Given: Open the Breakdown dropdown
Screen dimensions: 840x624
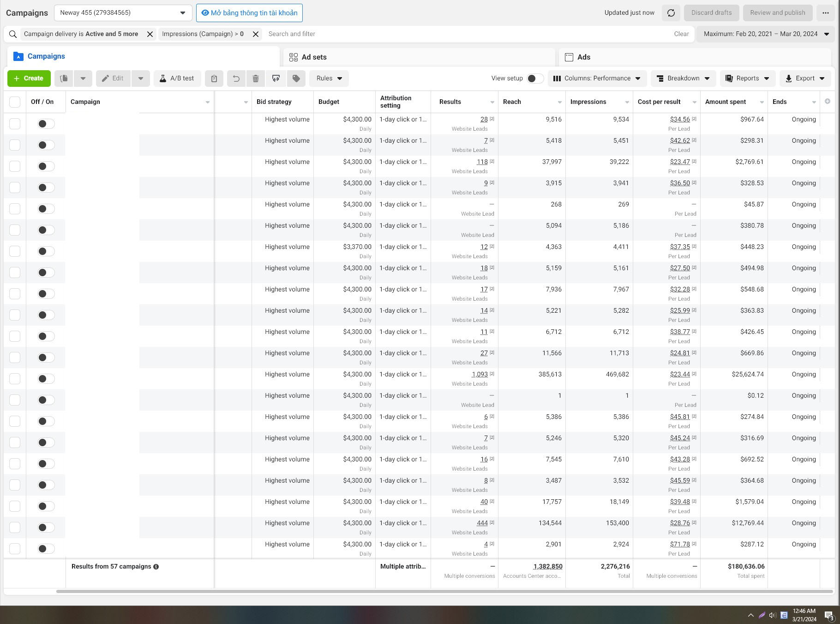Looking at the screenshot, I should [684, 79].
